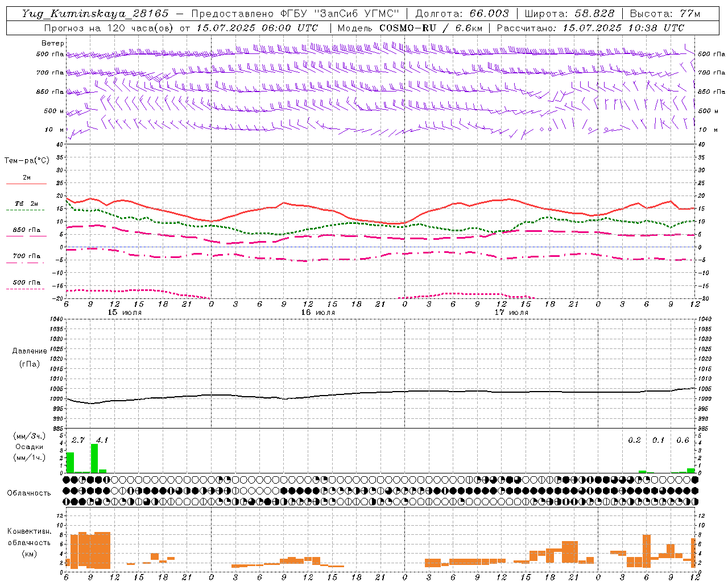Click precipitation total 4.1
This screenshot has height=582, width=728.
(x=102, y=440)
